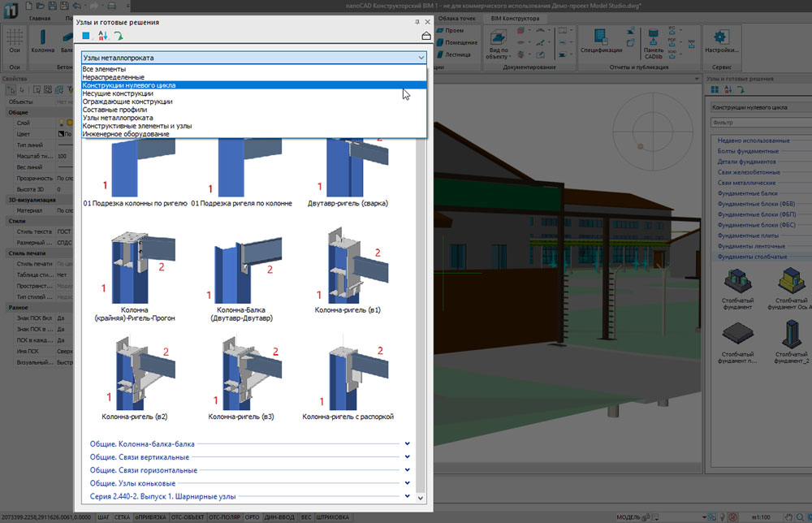Choose Составные профили option
This screenshot has width=812, height=523.
[x=253, y=110]
